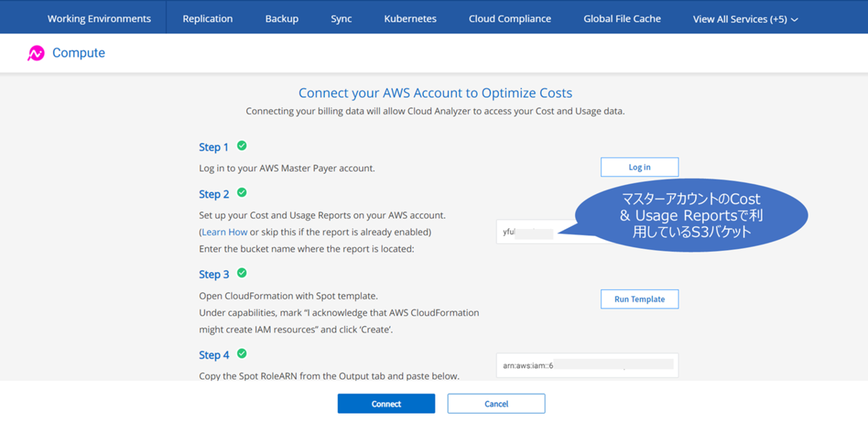
Task: Open the Learn How link
Action: 224,232
